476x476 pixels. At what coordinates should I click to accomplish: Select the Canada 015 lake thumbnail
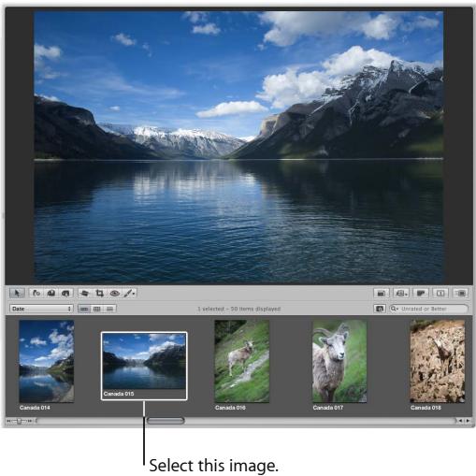tap(144, 361)
